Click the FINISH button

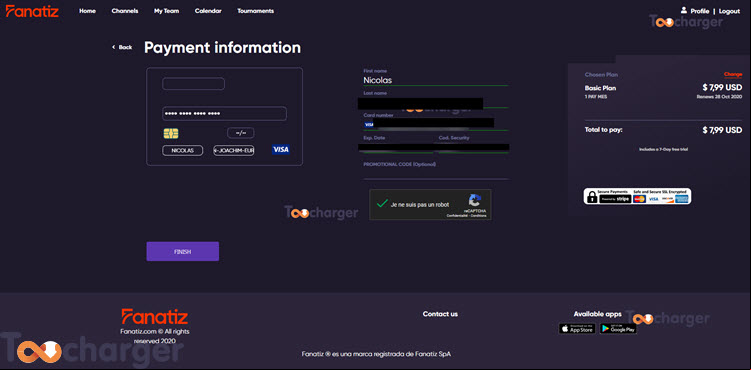(182, 251)
